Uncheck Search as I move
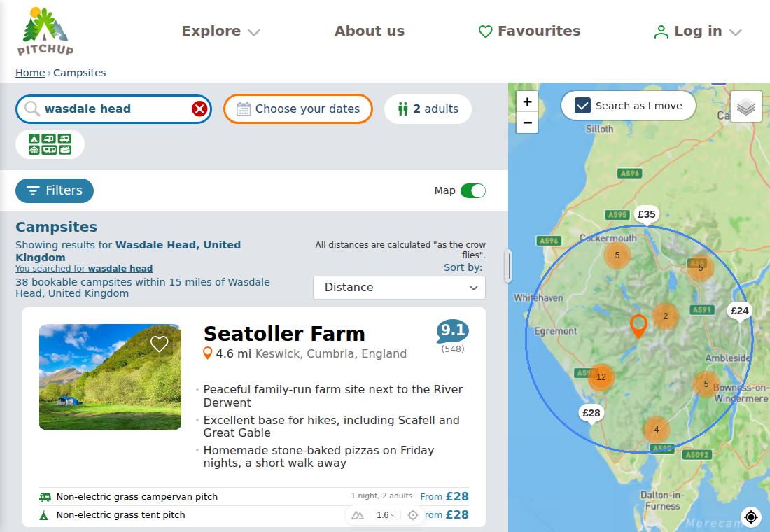Image resolution: width=770 pixels, height=532 pixels. coord(582,106)
